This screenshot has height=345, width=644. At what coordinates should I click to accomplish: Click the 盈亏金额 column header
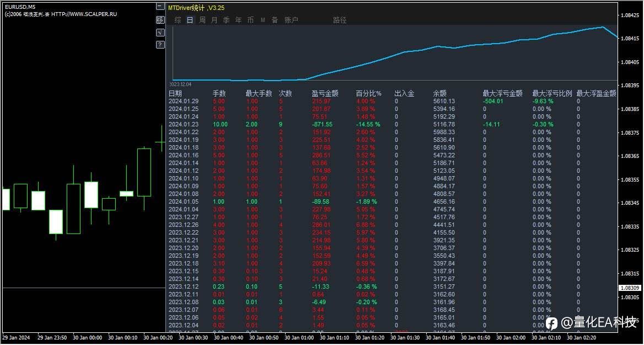[325, 93]
